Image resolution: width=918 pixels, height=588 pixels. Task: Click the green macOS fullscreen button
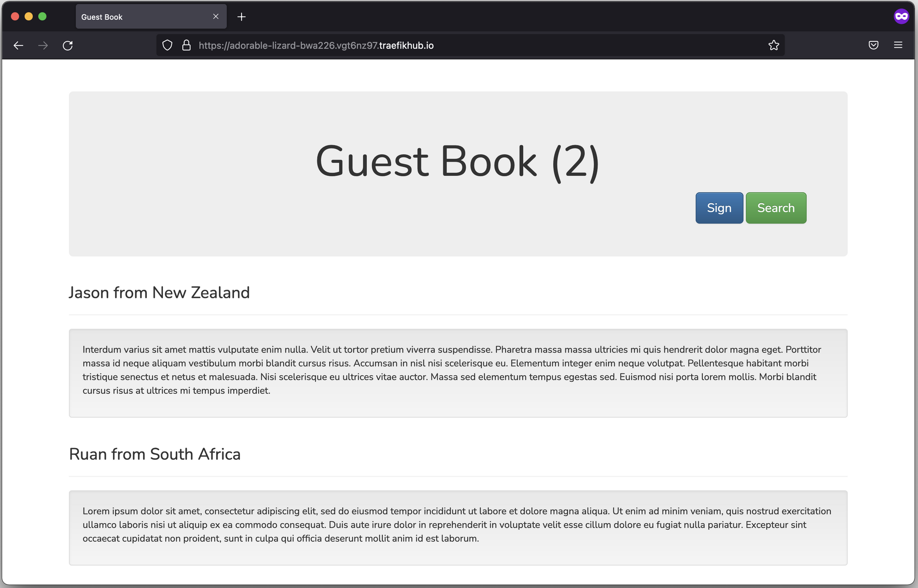(42, 17)
